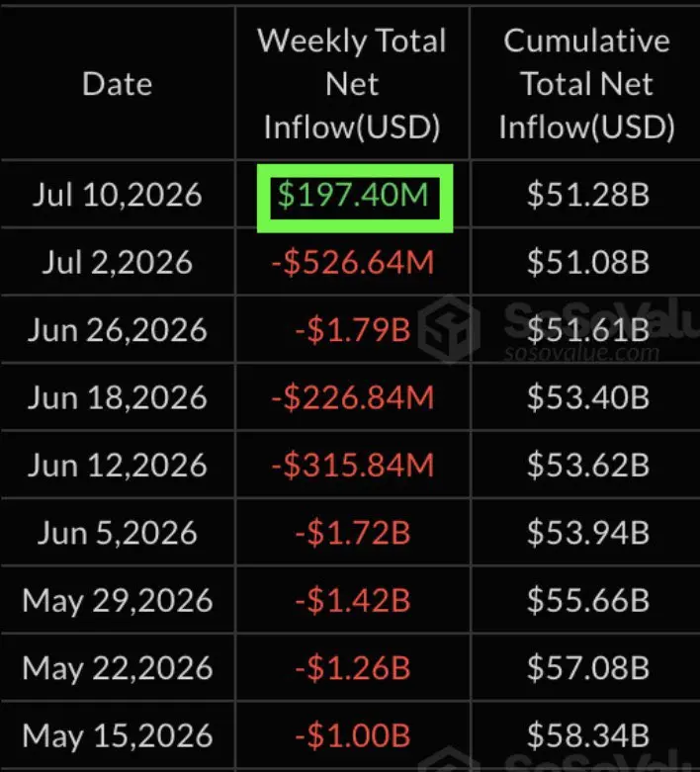This screenshot has height=772, width=700.
Task: Click the -$1.00B weekly outflow value
Action: [353, 735]
